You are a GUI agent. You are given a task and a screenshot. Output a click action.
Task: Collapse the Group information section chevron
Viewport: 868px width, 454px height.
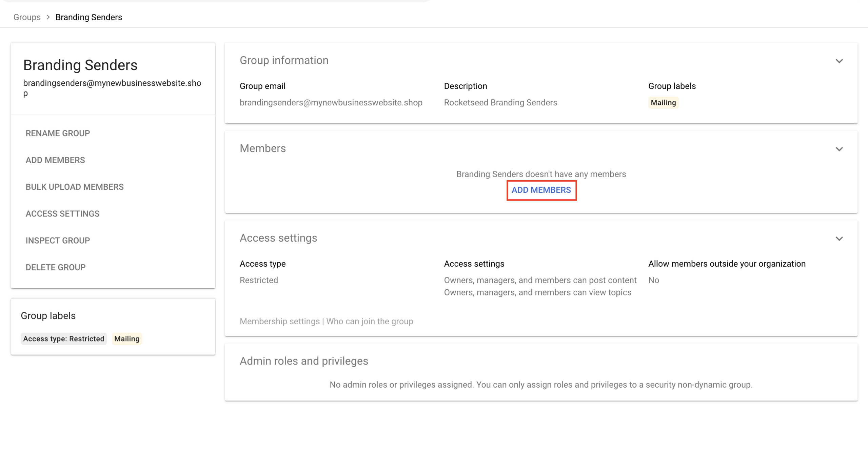tap(839, 61)
